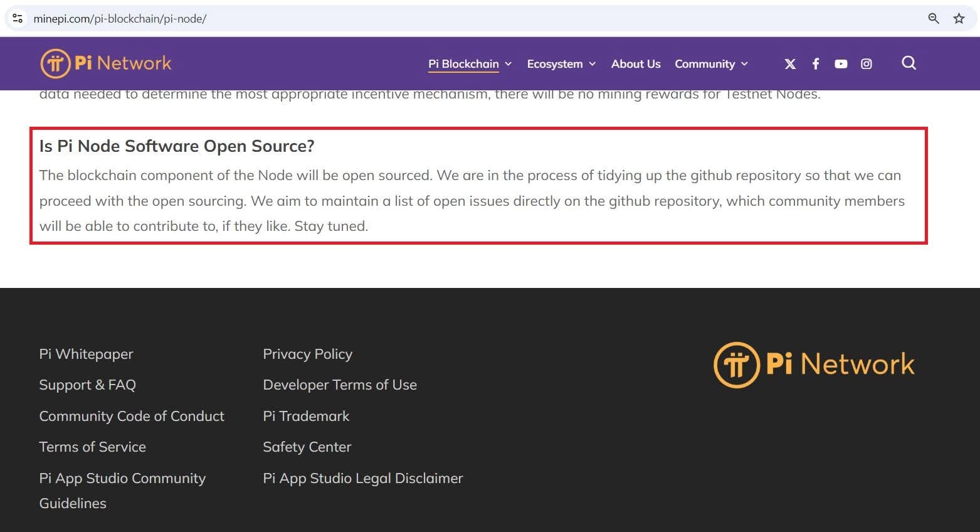Open the YouTube icon link
The width and height of the screenshot is (980, 532).
click(841, 64)
